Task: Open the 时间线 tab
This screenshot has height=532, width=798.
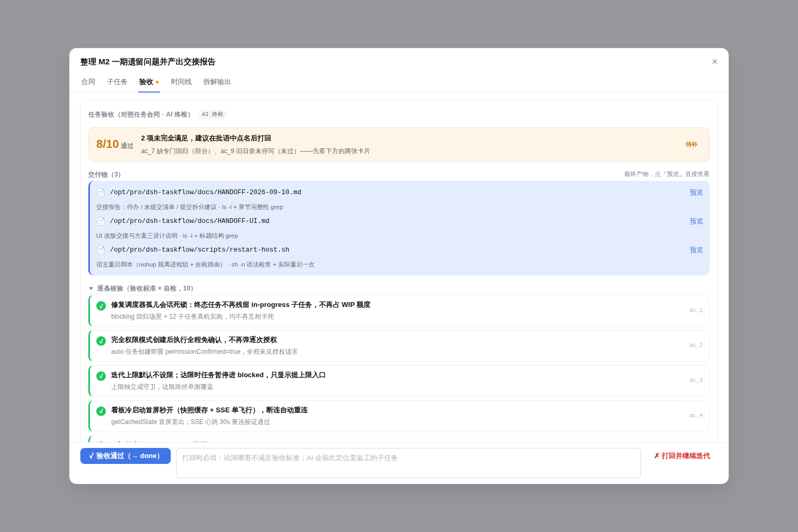Action: coord(181,82)
